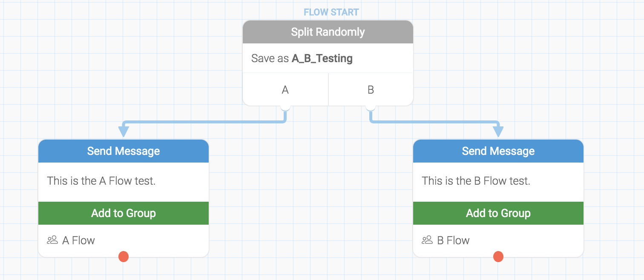Click the red connection dot on A Flow card
Screen dimensions: 644x280
coord(123,257)
